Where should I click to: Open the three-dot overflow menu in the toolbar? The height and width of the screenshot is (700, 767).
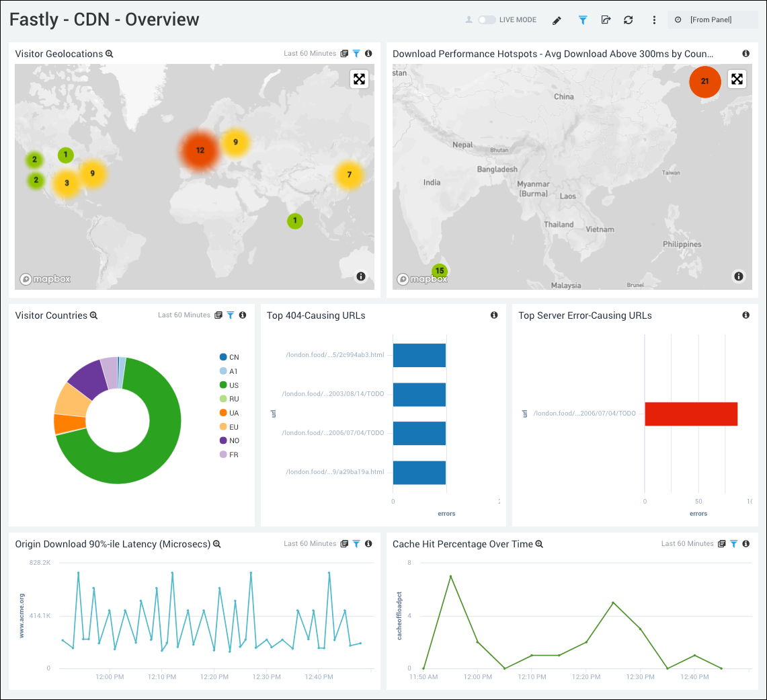[654, 20]
